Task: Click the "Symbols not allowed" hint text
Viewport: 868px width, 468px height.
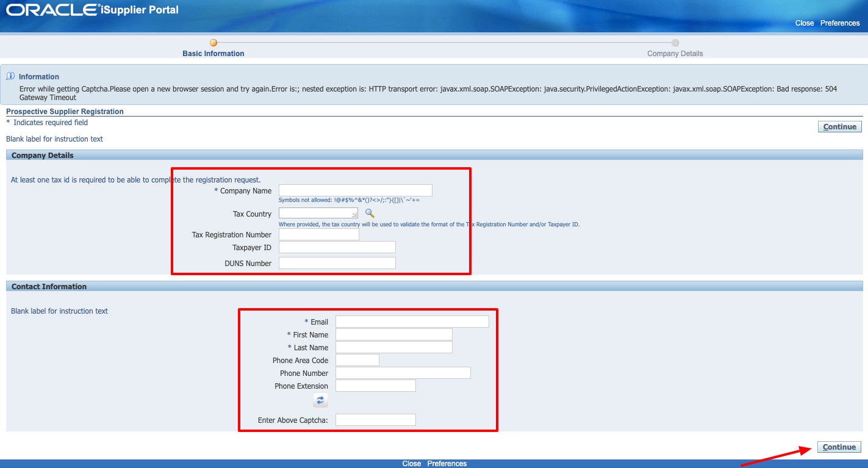Action: tap(349, 200)
